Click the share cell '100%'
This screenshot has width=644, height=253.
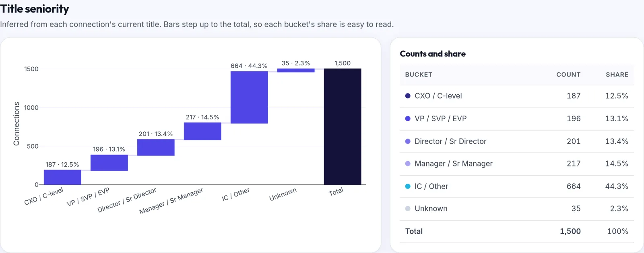click(618, 231)
